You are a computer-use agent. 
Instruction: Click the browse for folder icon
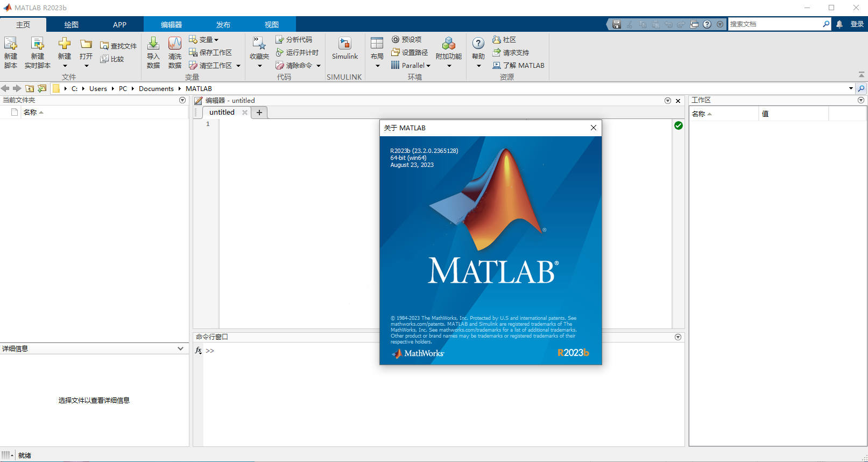pos(42,88)
